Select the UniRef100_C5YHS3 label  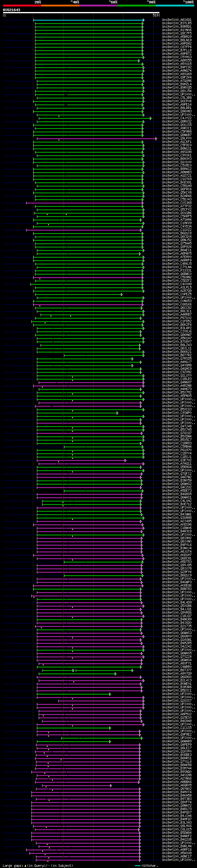[176, 57]
